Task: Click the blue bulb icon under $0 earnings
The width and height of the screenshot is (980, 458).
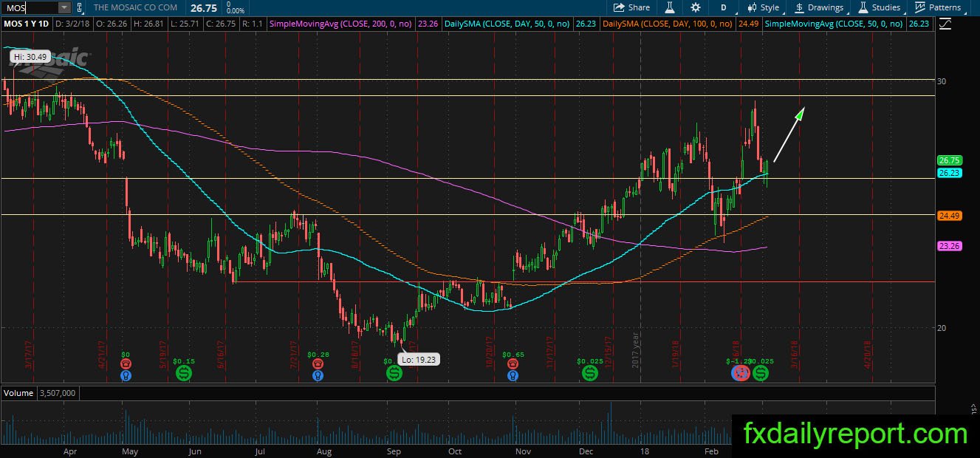Action: [126, 375]
